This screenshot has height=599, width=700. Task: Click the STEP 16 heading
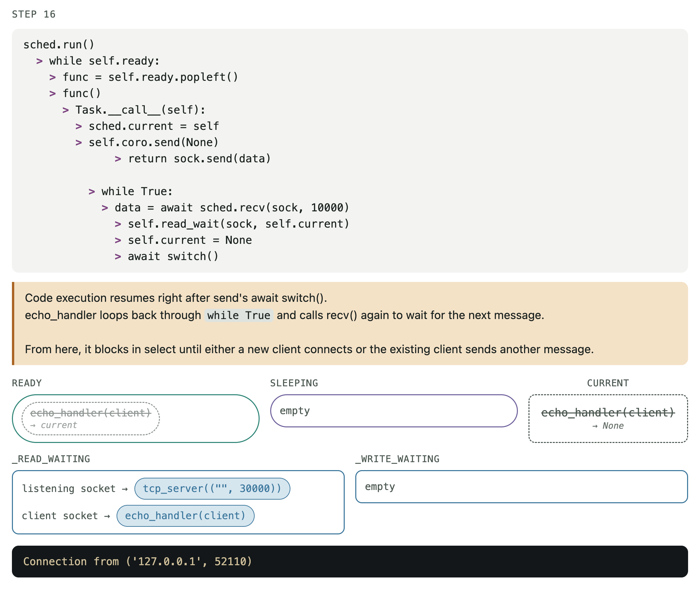pos(33,14)
